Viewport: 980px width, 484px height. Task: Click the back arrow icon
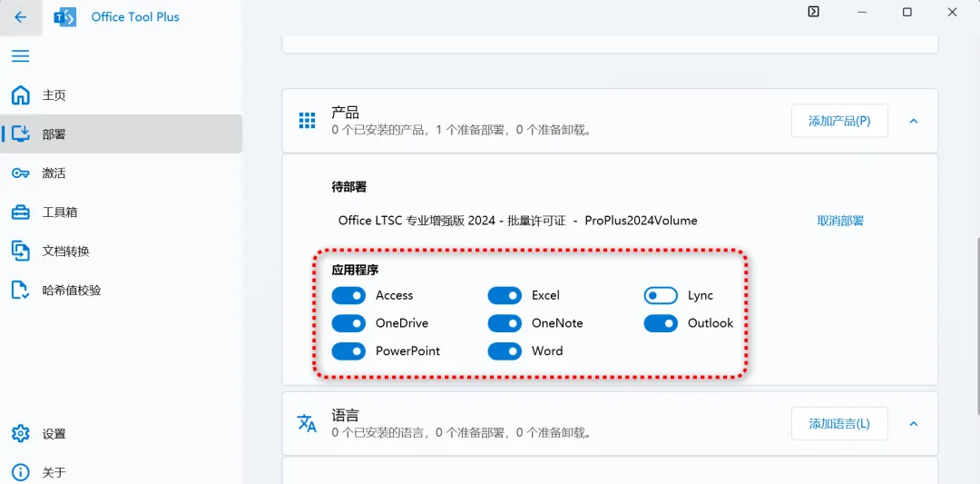pyautogui.click(x=21, y=17)
